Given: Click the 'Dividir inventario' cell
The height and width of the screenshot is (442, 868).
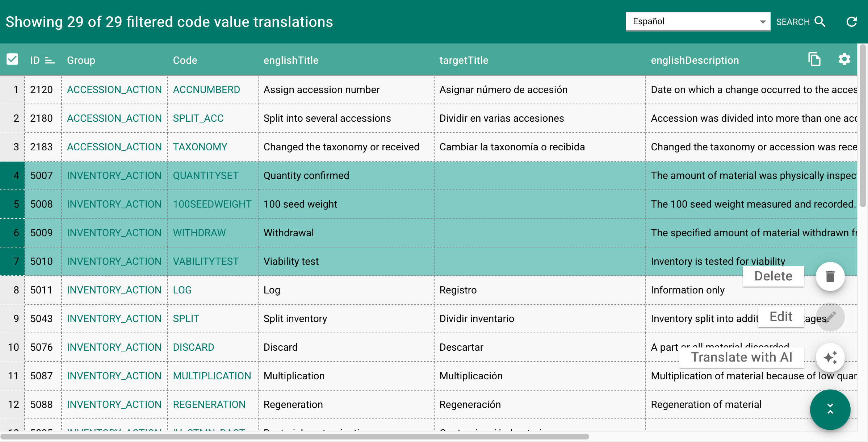Looking at the screenshot, I should click(540, 318).
